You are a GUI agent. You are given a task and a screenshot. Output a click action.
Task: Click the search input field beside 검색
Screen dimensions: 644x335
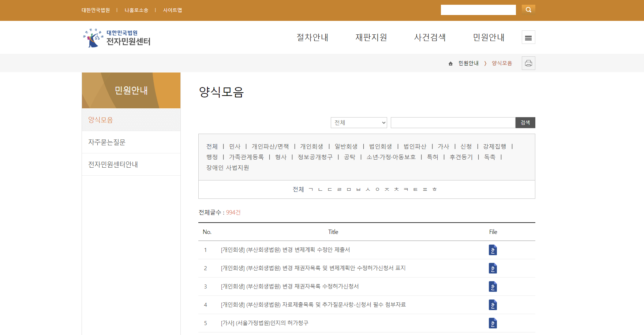coord(453,123)
